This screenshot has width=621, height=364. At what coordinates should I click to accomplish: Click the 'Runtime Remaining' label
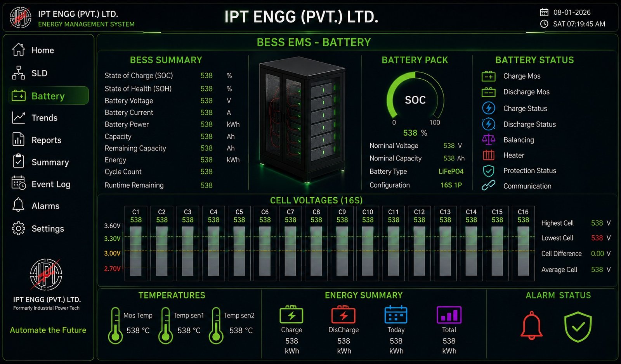[134, 185]
